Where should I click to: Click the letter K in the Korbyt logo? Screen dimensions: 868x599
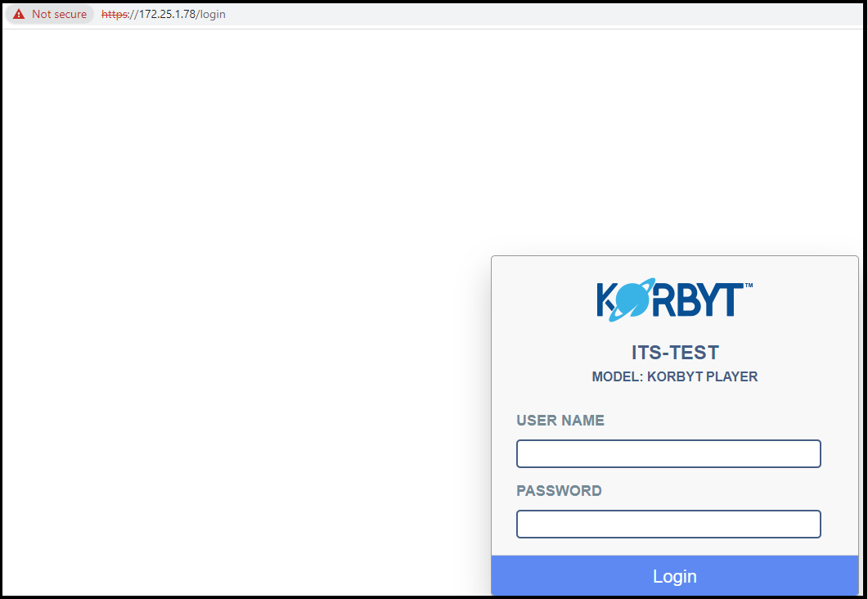click(x=606, y=300)
